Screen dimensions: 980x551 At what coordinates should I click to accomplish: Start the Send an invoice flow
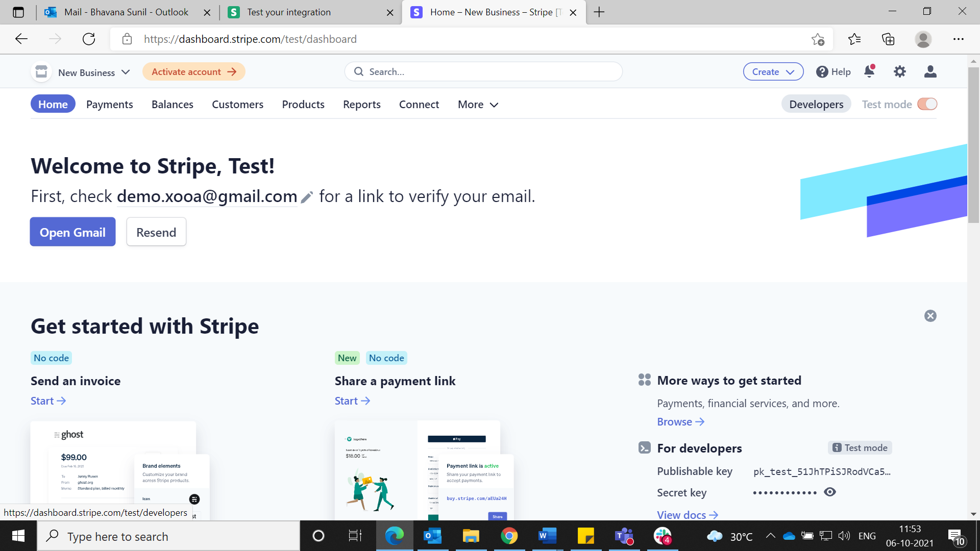click(48, 401)
